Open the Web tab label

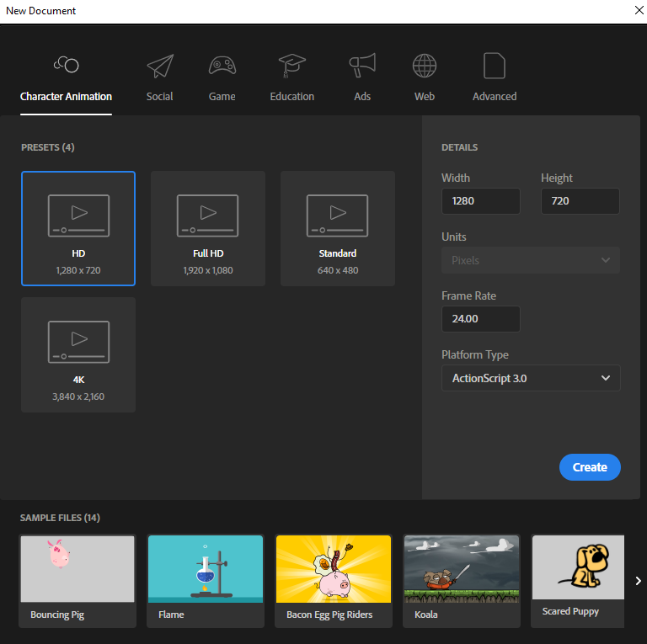click(425, 97)
